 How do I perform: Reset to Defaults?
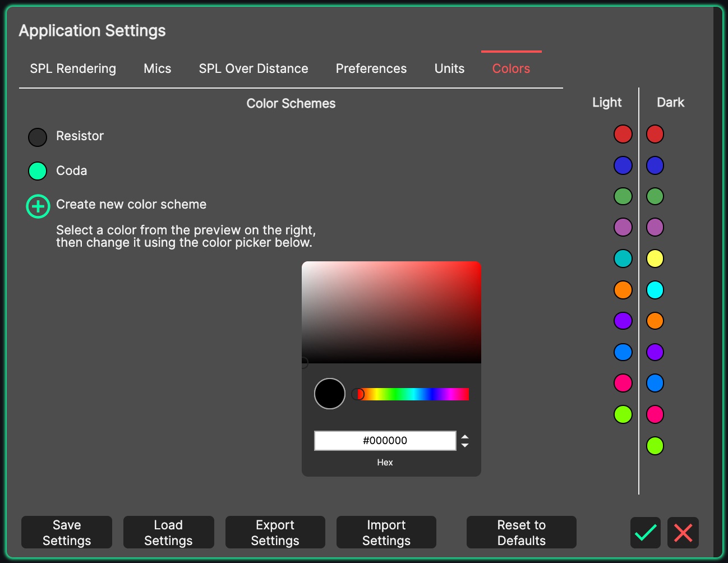click(522, 533)
